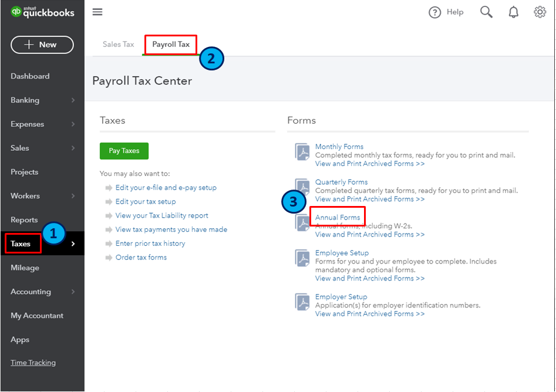This screenshot has height=392, width=556.
Task: Click the New button
Action: coord(42,45)
